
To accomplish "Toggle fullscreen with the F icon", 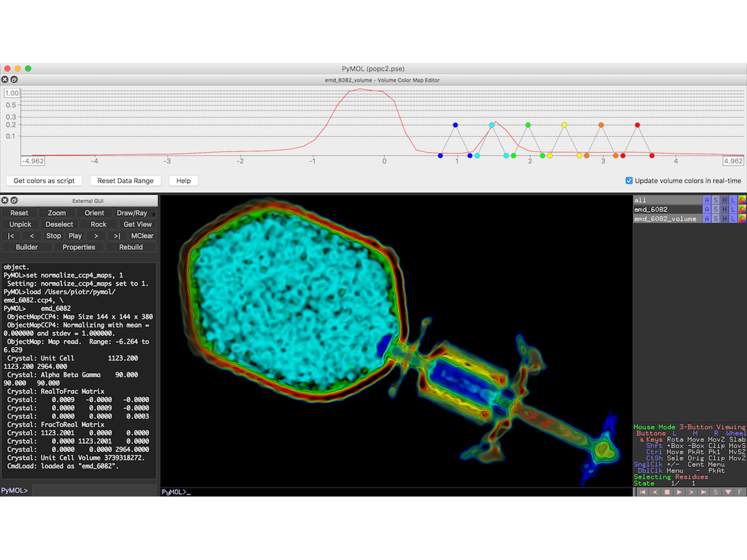I will (x=740, y=492).
